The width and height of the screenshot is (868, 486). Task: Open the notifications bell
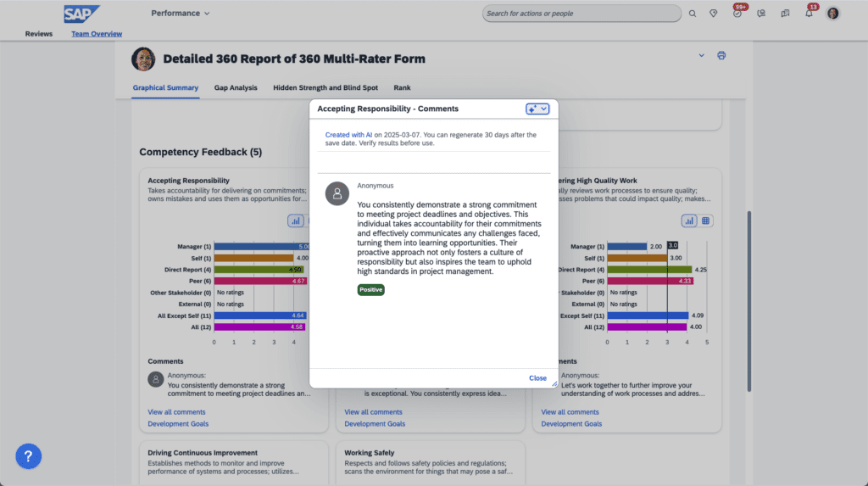[809, 14]
